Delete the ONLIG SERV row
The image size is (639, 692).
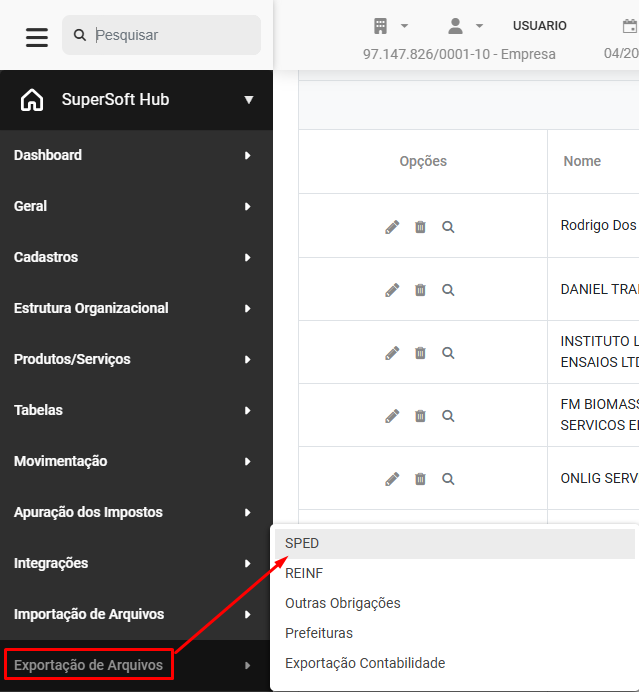(420, 479)
